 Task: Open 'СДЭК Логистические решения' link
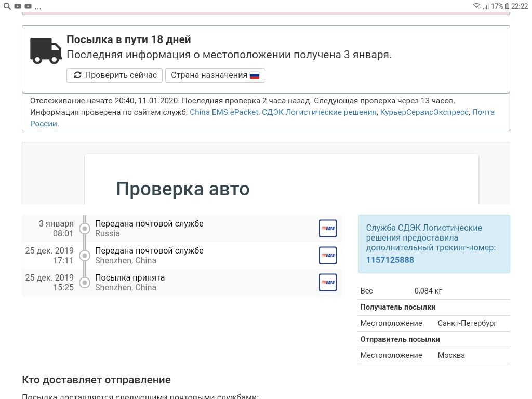pyautogui.click(x=319, y=112)
